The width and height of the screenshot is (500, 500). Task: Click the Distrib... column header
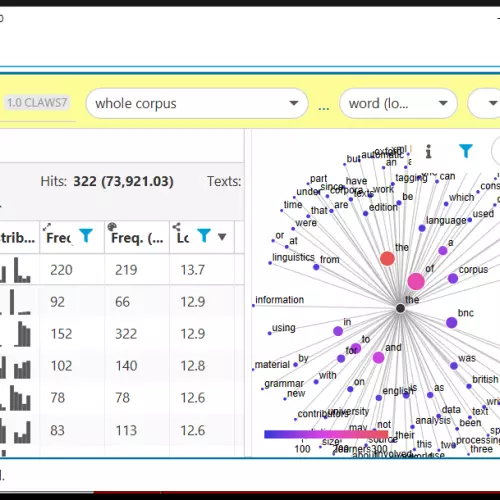click(17, 238)
